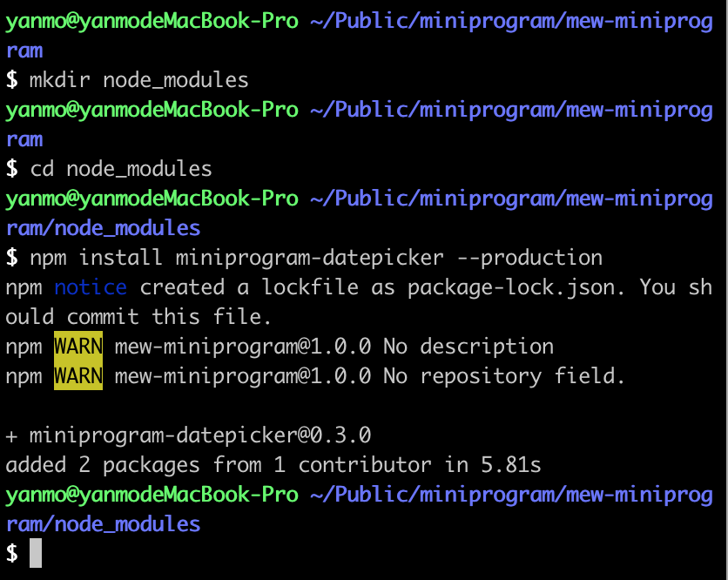Click the '+ miniprogram-datepicker@0.3.0' line
This screenshot has height=580, width=728.
188,435
